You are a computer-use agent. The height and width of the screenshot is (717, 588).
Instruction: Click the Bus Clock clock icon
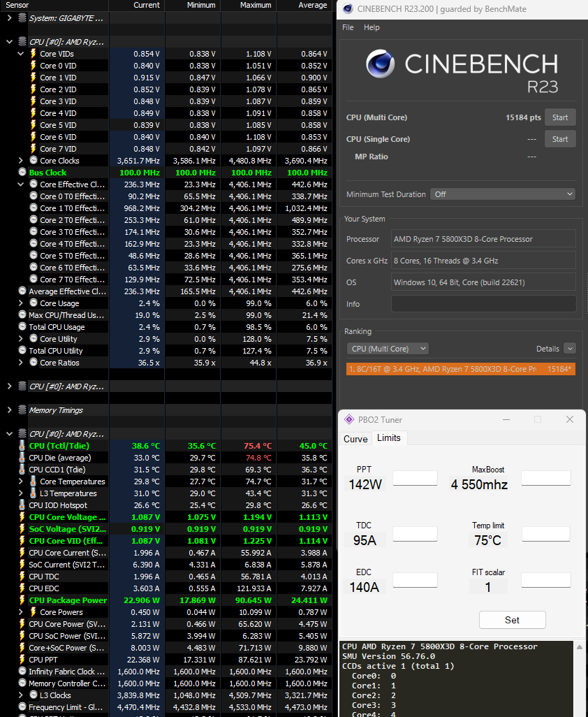pyautogui.click(x=22, y=173)
